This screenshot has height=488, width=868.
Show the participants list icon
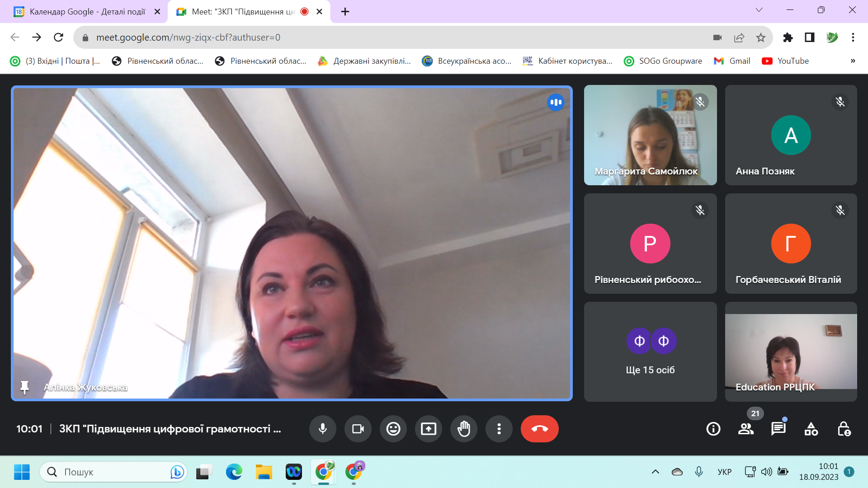point(745,429)
